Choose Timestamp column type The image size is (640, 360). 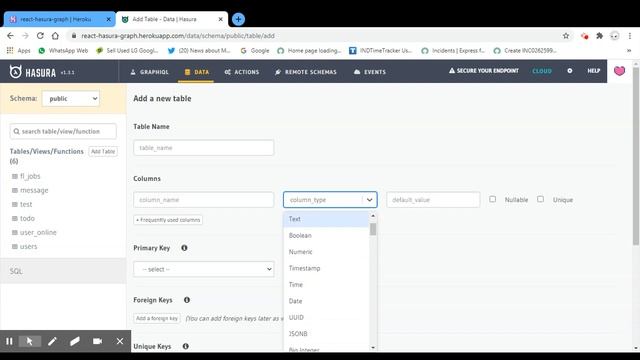click(x=326, y=268)
